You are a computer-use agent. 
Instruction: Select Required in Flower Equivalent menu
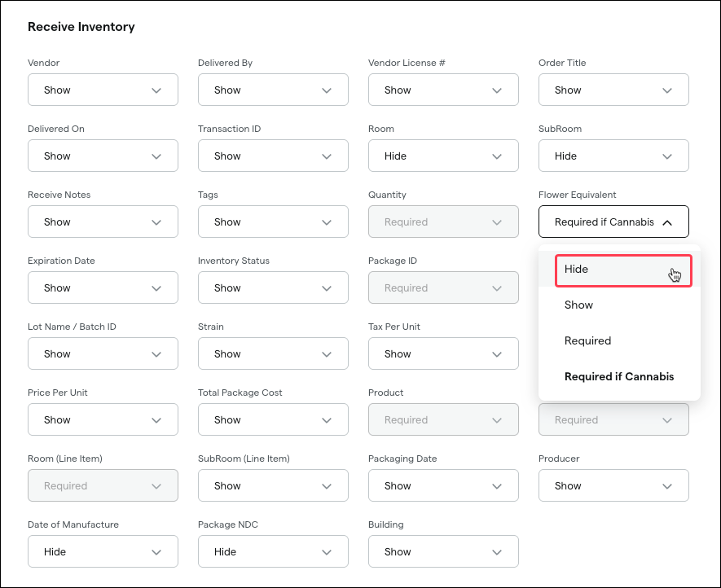click(619, 340)
